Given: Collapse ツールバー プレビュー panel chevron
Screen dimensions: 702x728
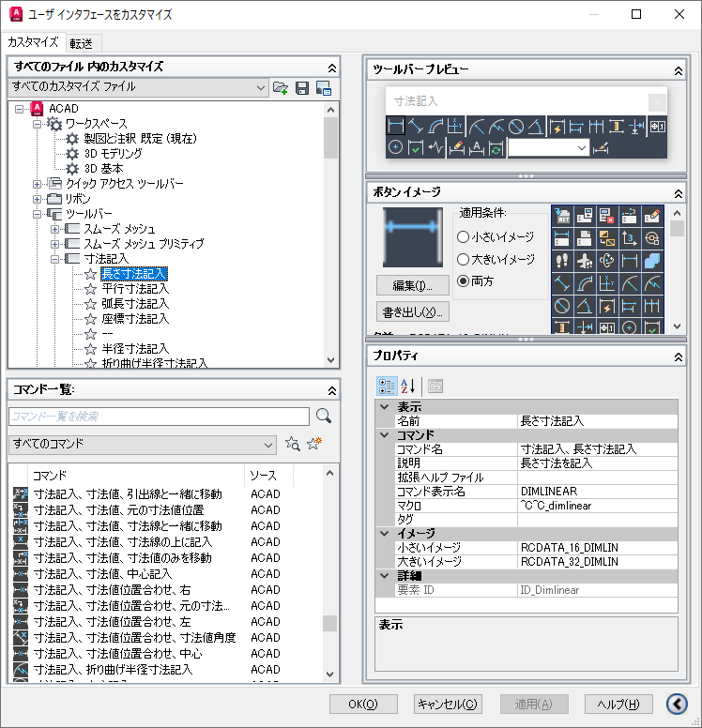Looking at the screenshot, I should pyautogui.click(x=679, y=71).
